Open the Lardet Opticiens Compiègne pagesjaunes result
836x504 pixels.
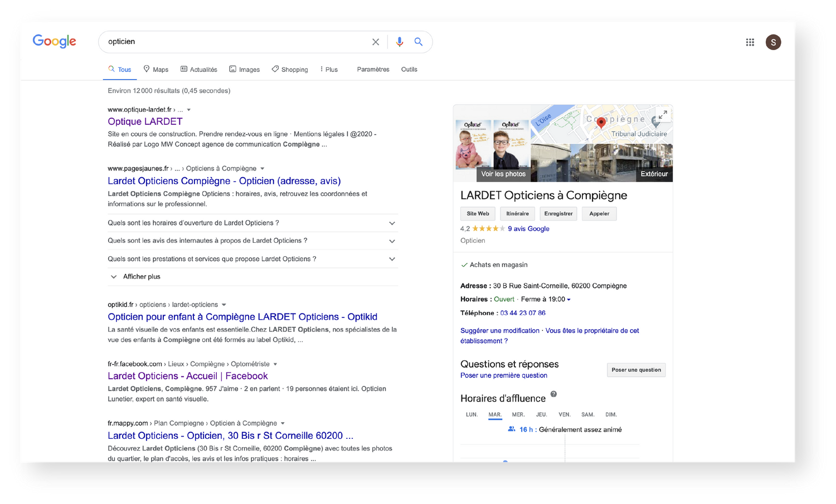coord(224,181)
